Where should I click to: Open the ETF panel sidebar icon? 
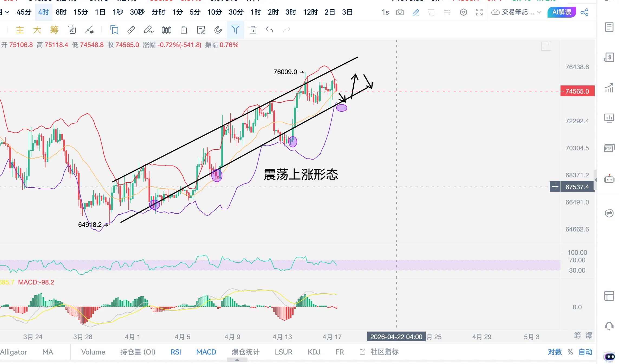point(609,148)
